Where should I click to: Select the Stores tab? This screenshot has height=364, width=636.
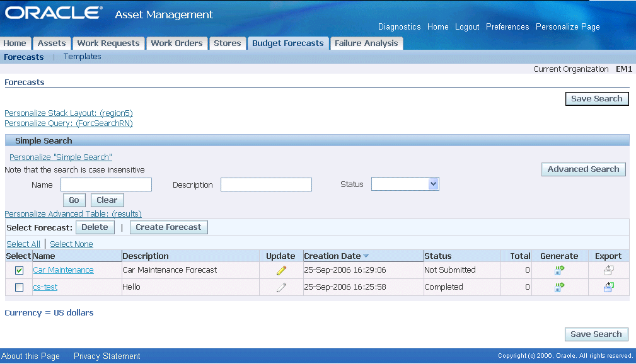pyautogui.click(x=227, y=43)
